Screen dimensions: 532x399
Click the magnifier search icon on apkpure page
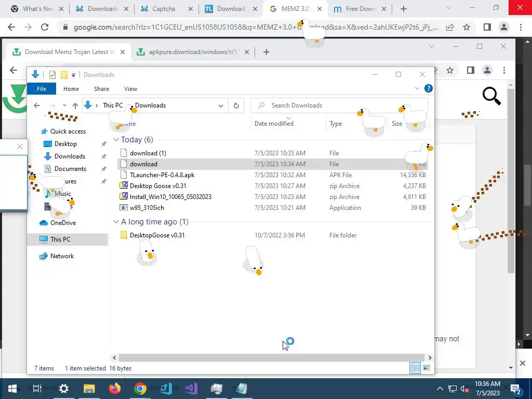click(x=491, y=96)
